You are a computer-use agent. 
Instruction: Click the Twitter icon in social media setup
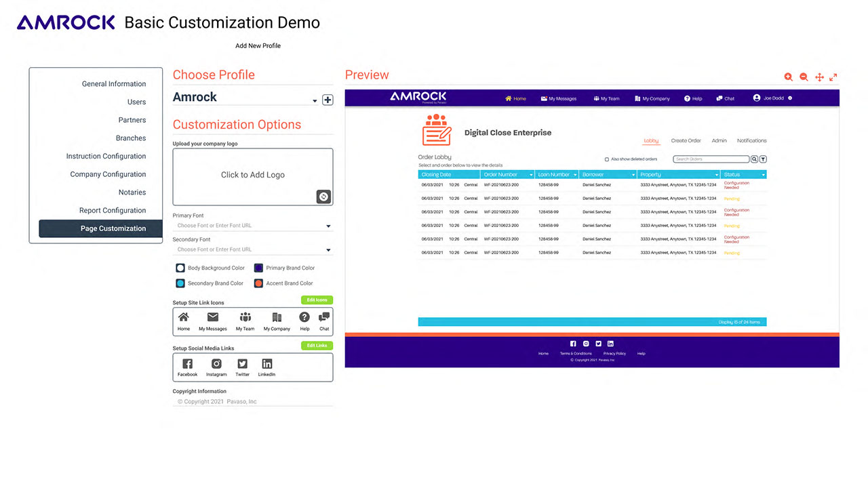coord(242,364)
